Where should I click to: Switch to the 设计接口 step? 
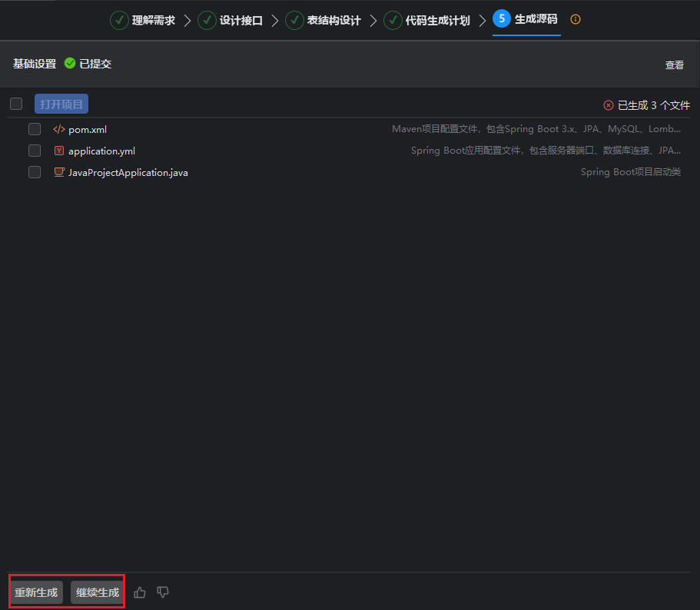tap(231, 21)
